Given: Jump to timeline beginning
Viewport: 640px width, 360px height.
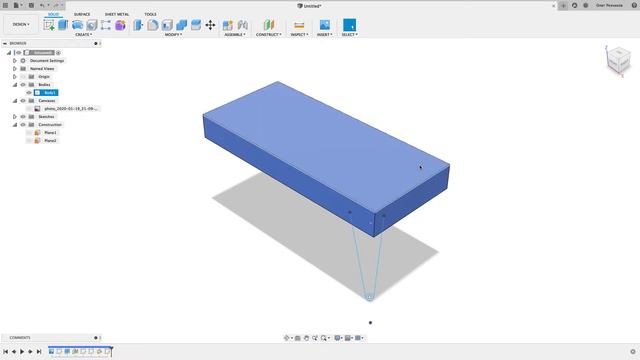Looking at the screenshot, I should tap(6, 351).
